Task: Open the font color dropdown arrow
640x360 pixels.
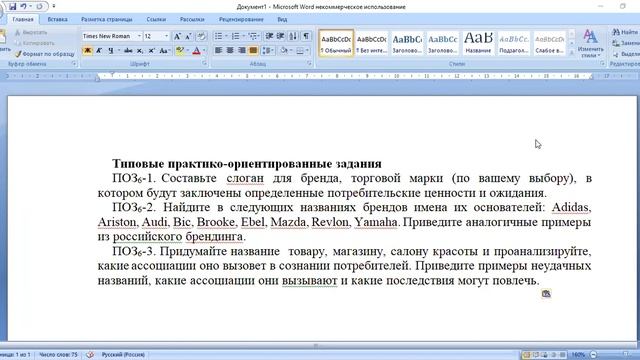Action: (204, 51)
